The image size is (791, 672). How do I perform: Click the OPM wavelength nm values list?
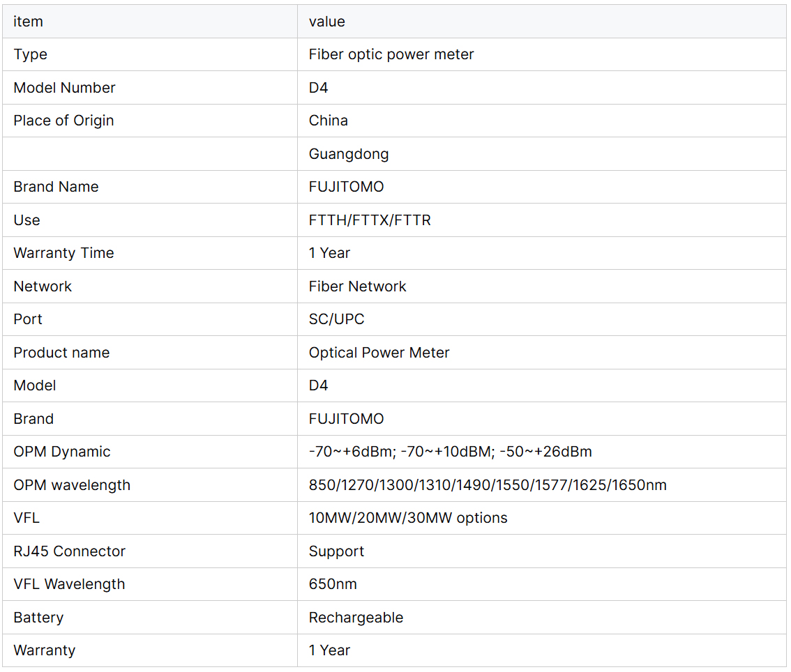(x=487, y=485)
